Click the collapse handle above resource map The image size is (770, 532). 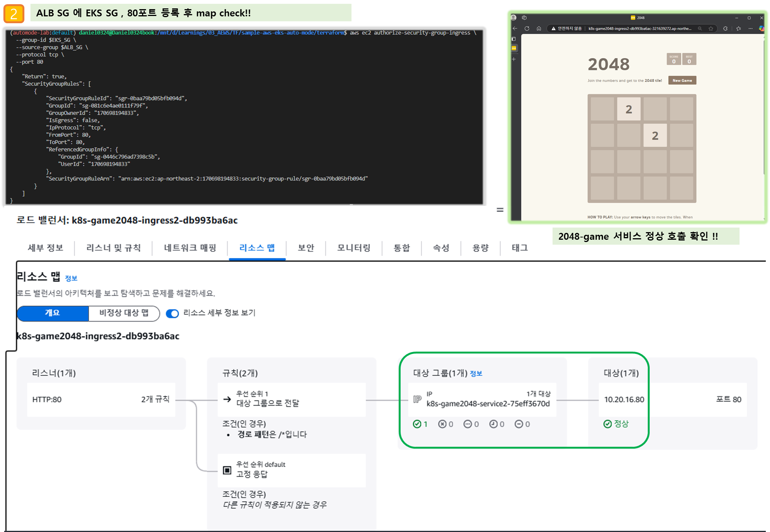[x=500, y=210]
